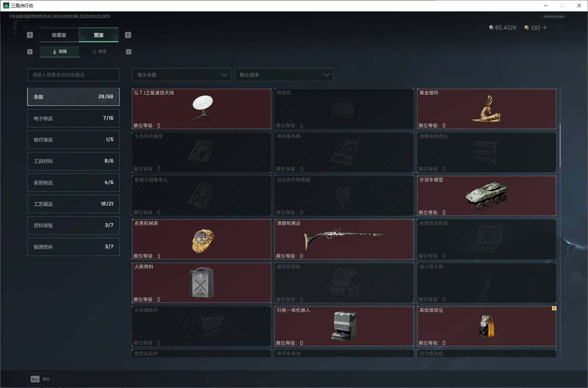This screenshot has height=388, width=588.
Task: Click the D key hint icon
Action: pyautogui.click(x=128, y=52)
